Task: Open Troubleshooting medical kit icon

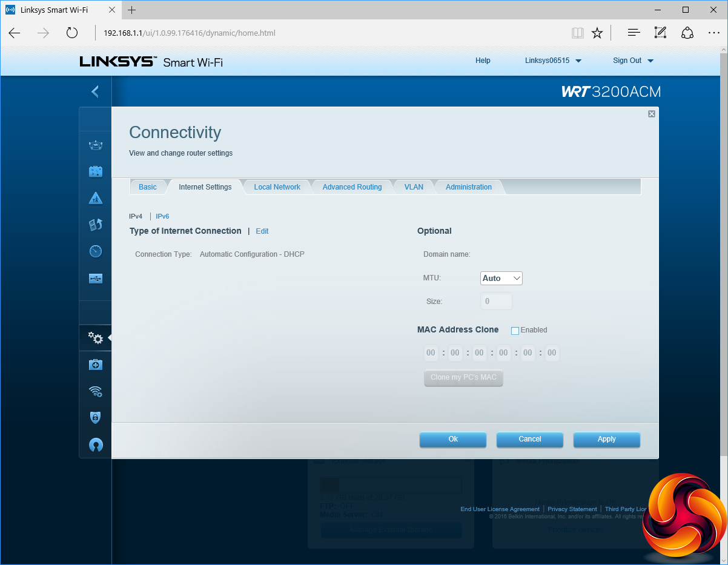Action: (x=95, y=365)
